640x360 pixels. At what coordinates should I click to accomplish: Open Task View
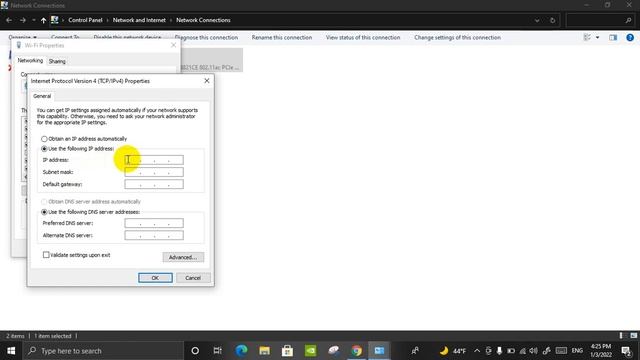click(x=218, y=351)
